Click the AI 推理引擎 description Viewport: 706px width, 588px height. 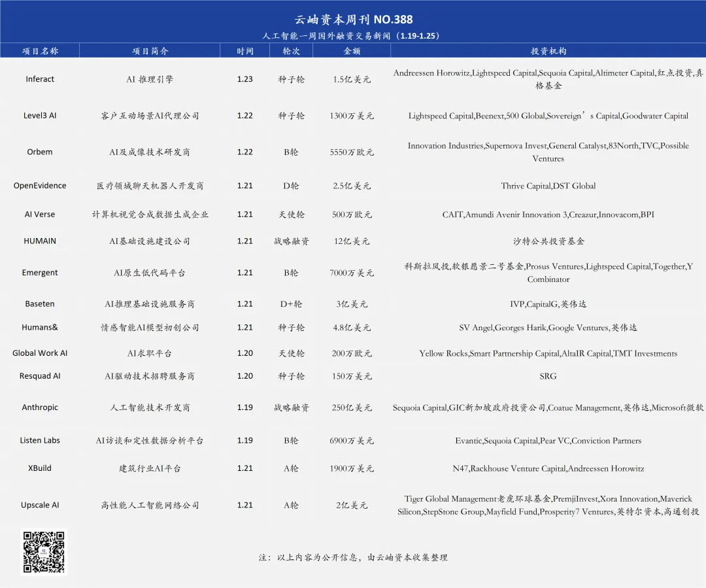tap(150, 79)
